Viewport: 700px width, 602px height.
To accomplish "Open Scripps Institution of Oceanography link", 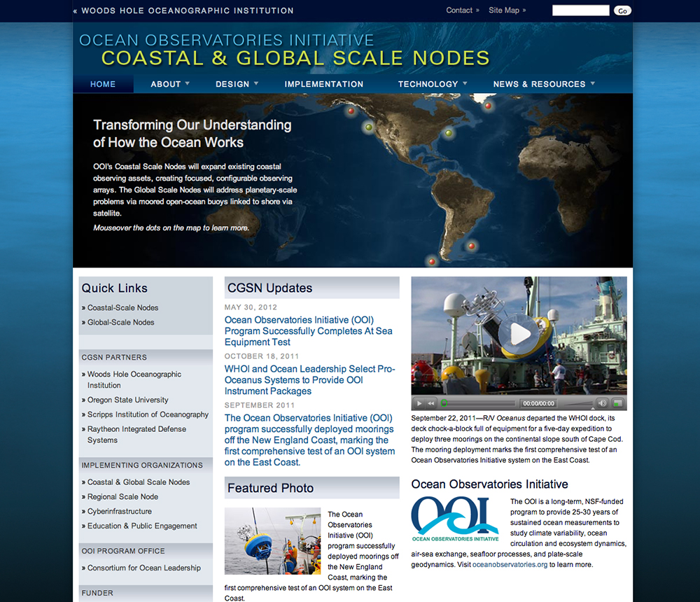I will (148, 414).
